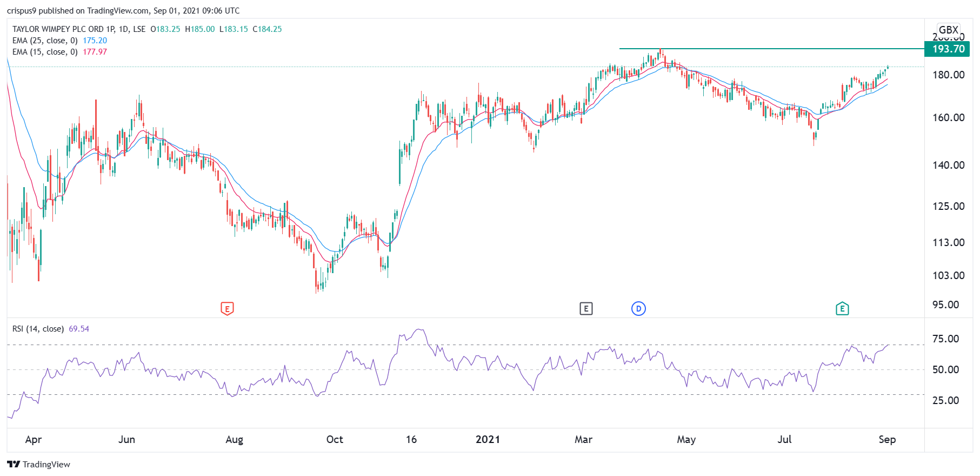The image size is (980, 476).
Task: Click the black earnings E marker near March
Action: 586,309
